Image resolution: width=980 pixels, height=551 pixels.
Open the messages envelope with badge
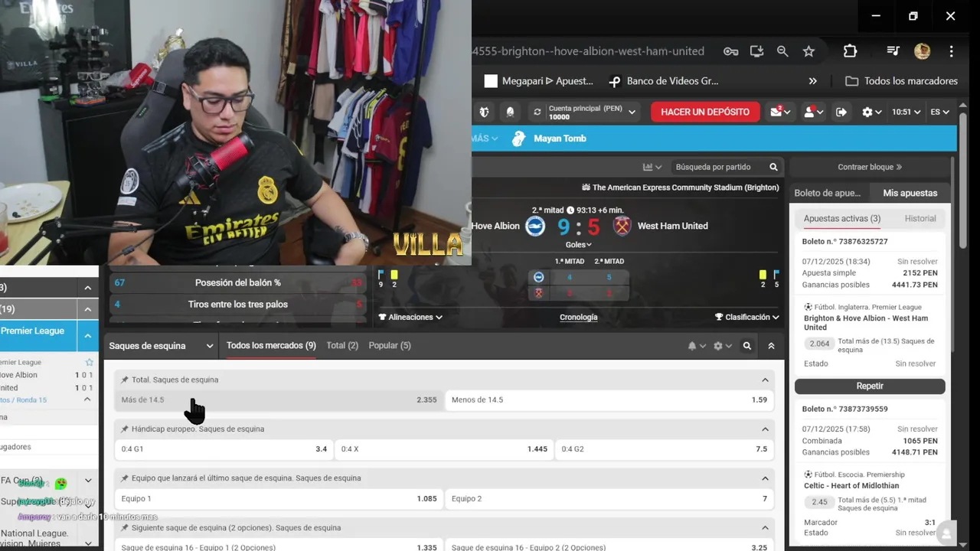779,112
